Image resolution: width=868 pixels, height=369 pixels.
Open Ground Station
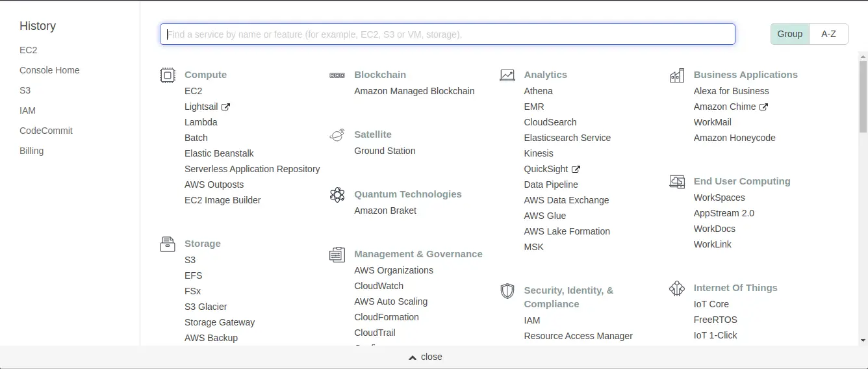[385, 151]
